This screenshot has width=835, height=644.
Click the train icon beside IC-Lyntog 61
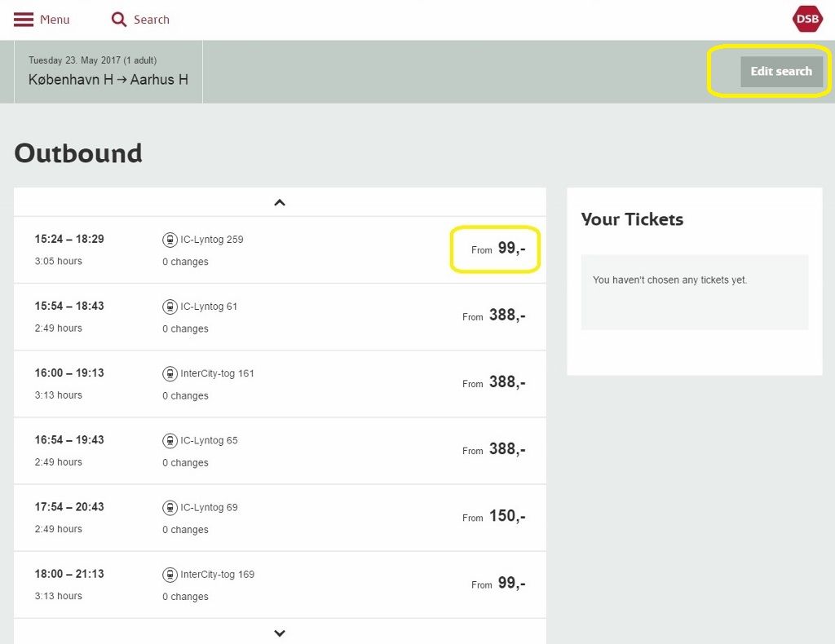170,306
